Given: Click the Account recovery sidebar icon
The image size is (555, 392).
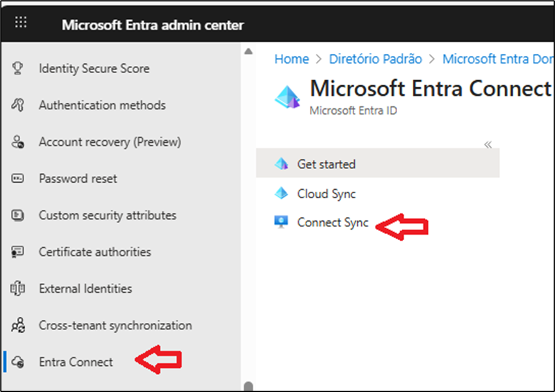Looking at the screenshot, I should point(18,142).
